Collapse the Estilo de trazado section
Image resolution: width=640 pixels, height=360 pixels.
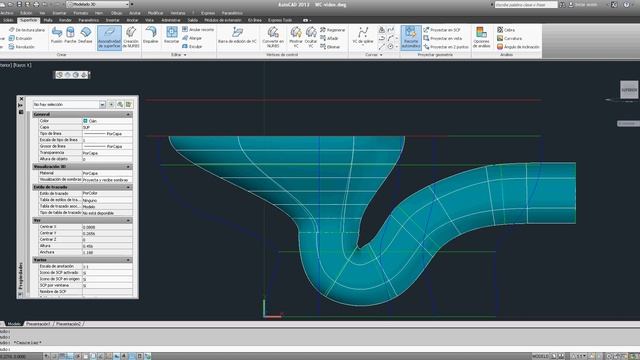coord(128,187)
